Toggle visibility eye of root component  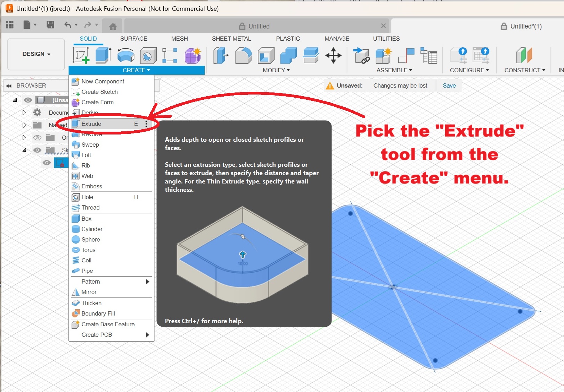coord(28,100)
